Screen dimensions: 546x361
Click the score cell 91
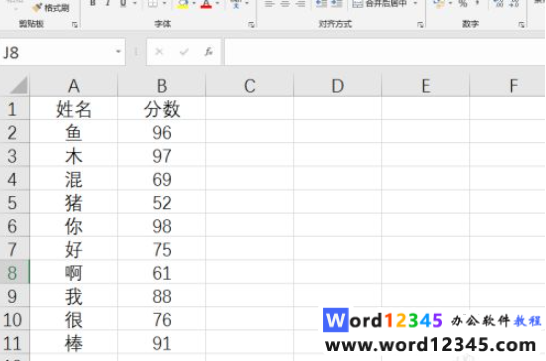[x=162, y=343]
